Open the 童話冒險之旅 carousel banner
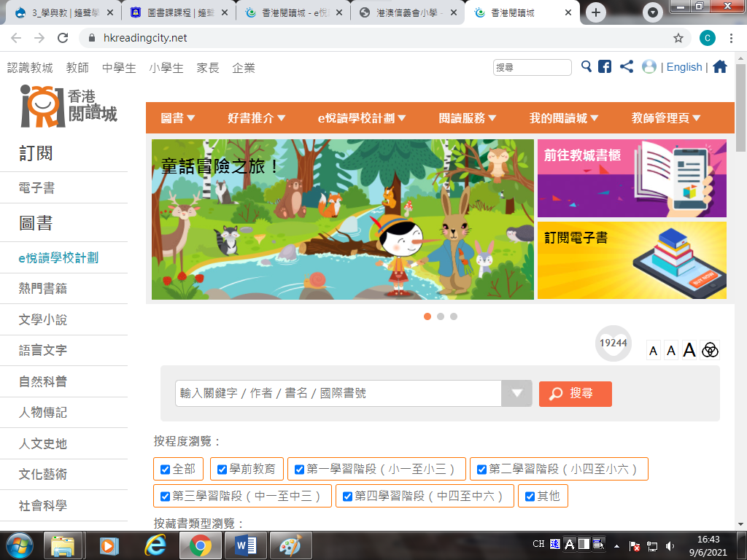This screenshot has height=560, width=747. (x=343, y=219)
